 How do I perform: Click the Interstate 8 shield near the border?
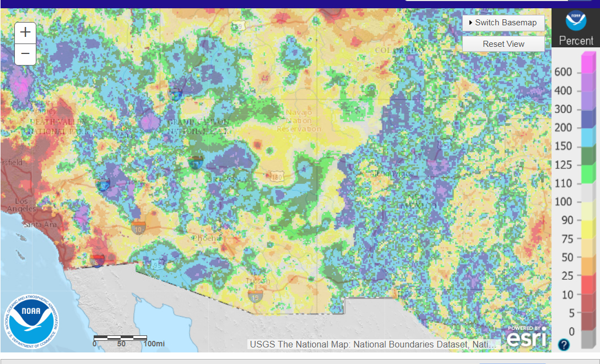pos(96,261)
